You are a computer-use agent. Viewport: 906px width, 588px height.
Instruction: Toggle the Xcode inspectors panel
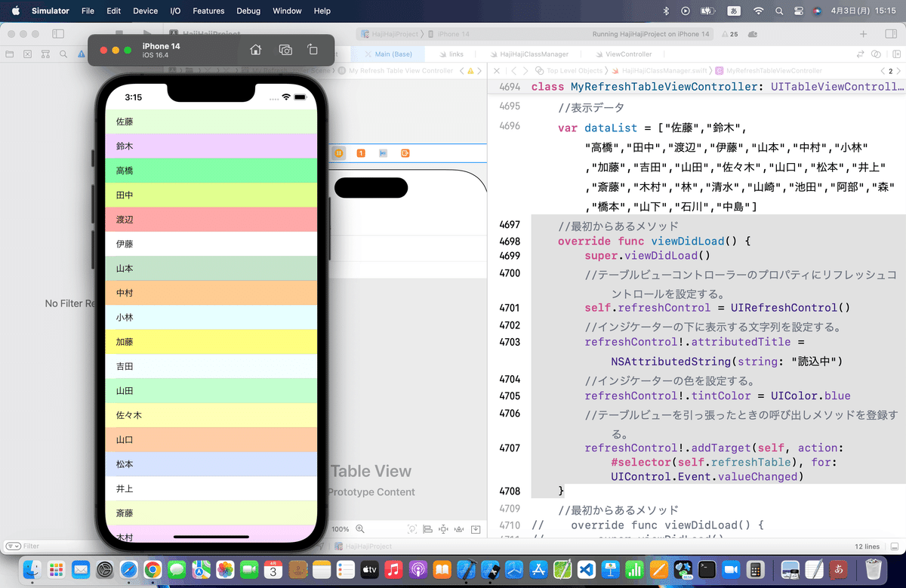click(x=890, y=34)
